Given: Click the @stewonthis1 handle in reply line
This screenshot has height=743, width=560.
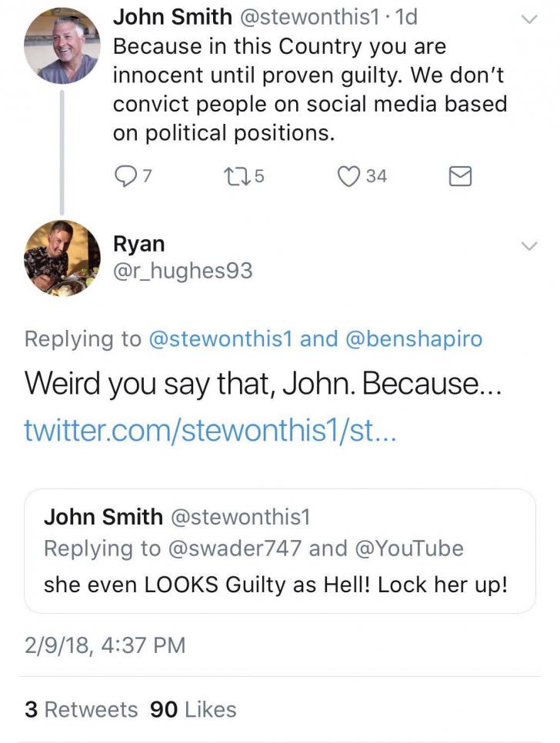Looking at the screenshot, I should click(223, 338).
